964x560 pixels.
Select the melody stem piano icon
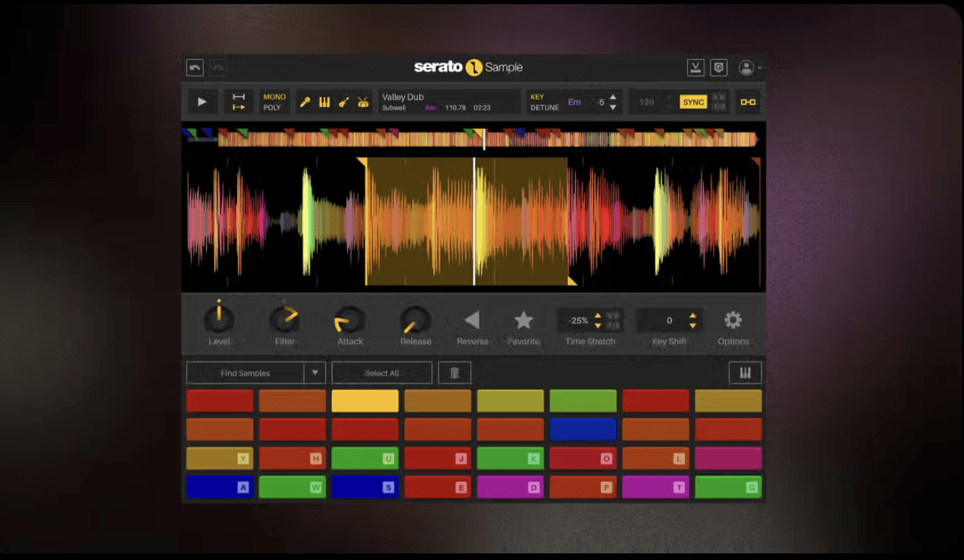[x=324, y=102]
